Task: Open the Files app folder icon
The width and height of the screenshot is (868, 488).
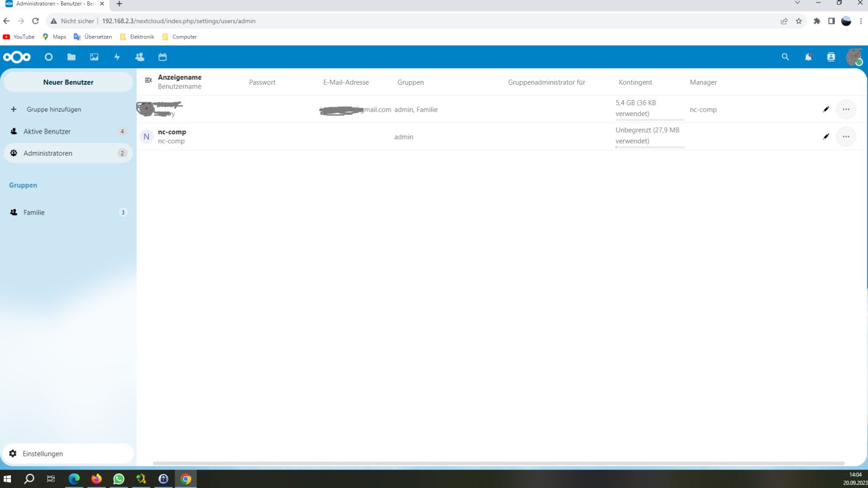Action: tap(71, 57)
